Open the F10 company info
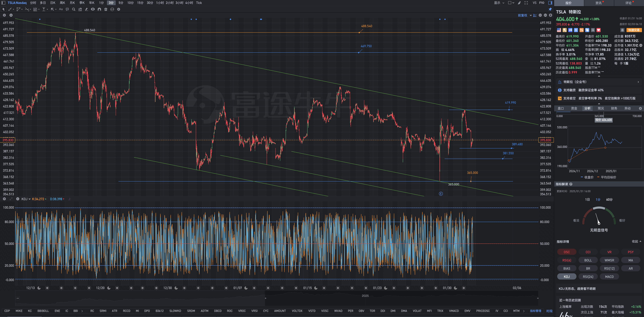This screenshot has height=317, width=644. click(x=542, y=3)
